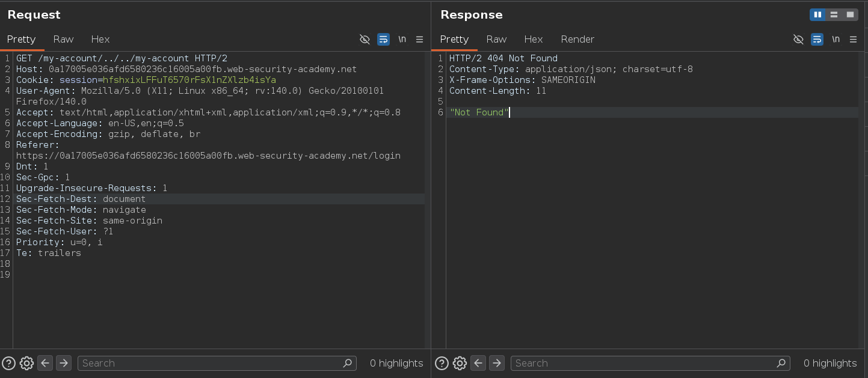Click the Accept-Encoding header line

pos(108,134)
